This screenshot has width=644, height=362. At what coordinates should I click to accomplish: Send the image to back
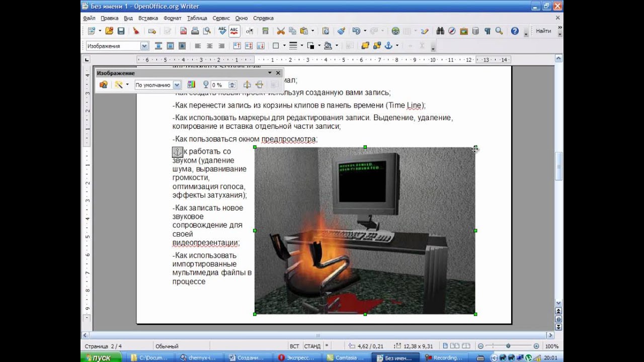pyautogui.click(x=376, y=46)
